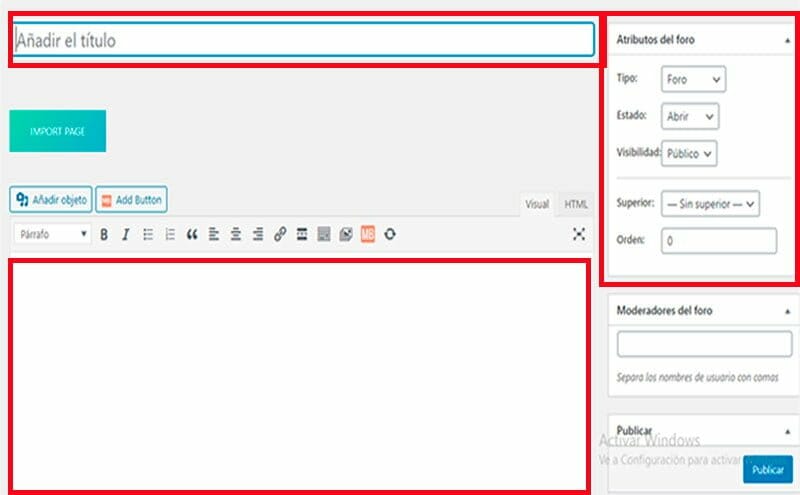This screenshot has width=800, height=495.
Task: Click the Add Button button
Action: click(x=132, y=200)
